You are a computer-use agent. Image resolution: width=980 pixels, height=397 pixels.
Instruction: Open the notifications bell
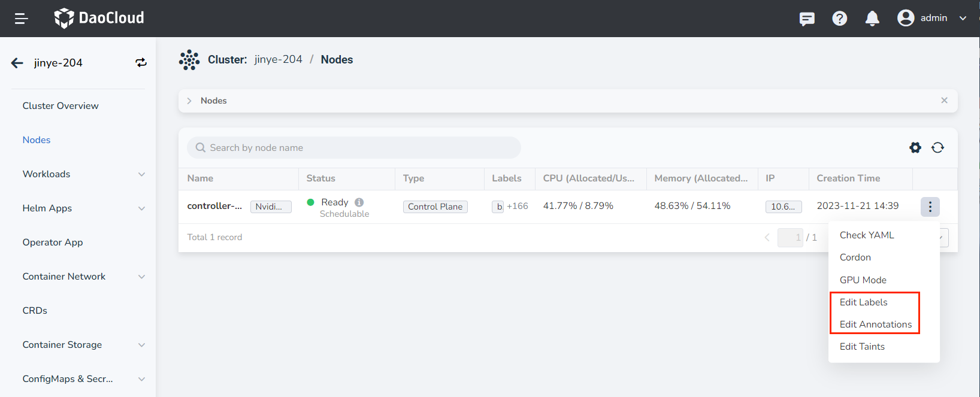[872, 19]
